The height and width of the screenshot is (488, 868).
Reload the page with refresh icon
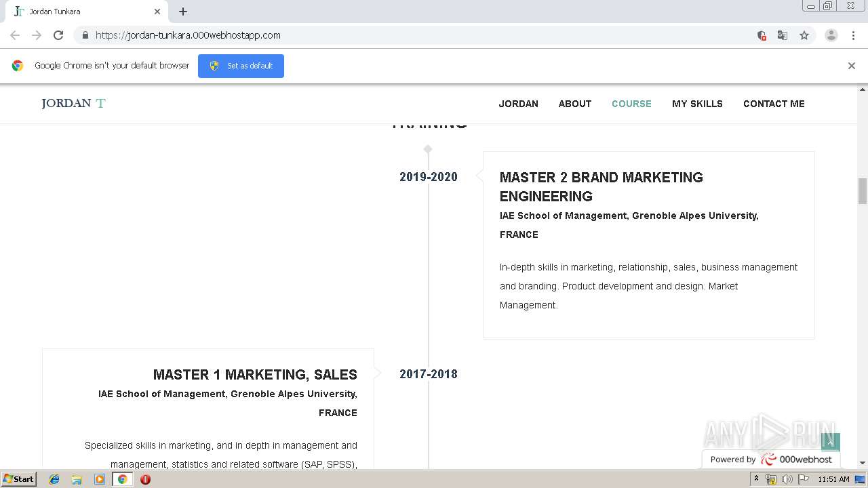pos(58,35)
